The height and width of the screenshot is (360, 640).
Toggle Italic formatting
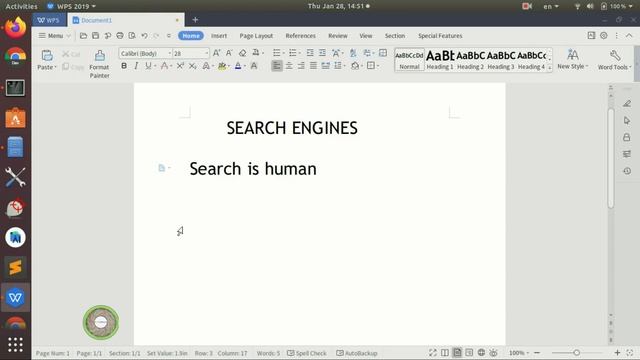tap(136, 66)
